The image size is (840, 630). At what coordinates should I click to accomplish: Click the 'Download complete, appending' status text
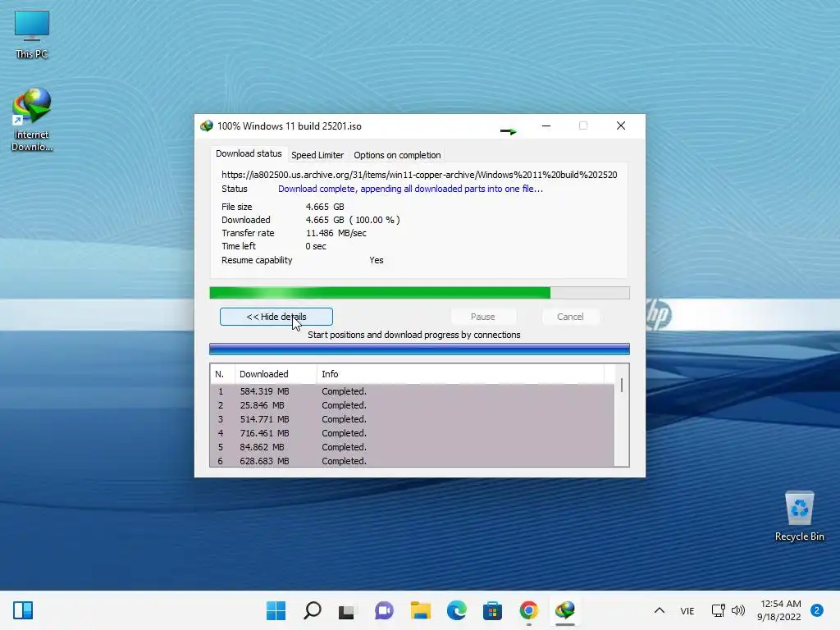[410, 189]
